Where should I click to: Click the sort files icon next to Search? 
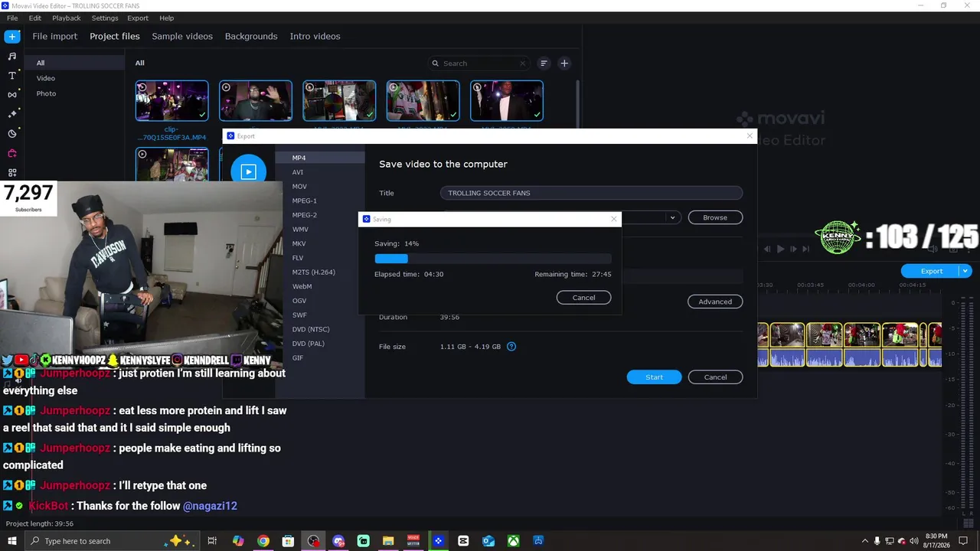pyautogui.click(x=544, y=64)
